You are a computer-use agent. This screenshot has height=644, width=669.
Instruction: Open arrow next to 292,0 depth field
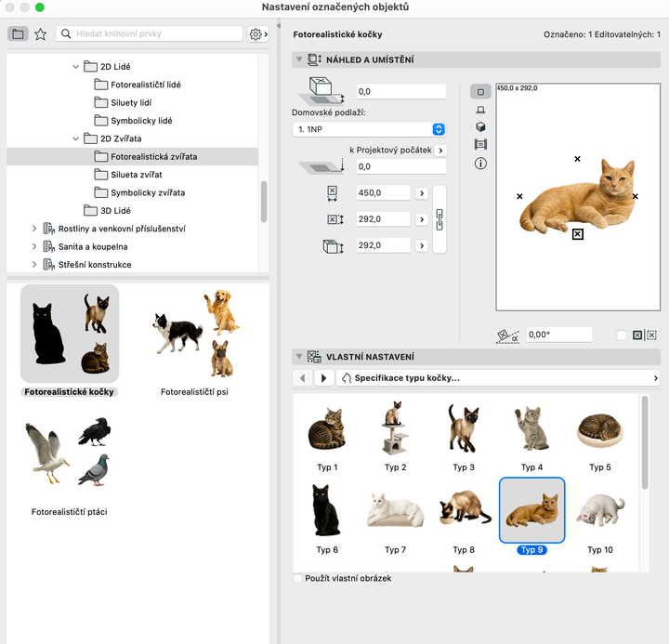tap(422, 219)
